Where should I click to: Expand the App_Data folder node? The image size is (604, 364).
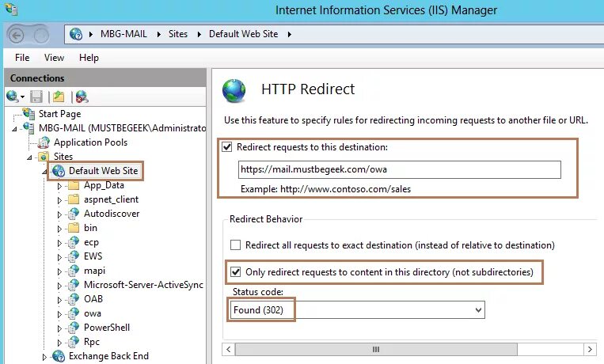click(x=59, y=186)
